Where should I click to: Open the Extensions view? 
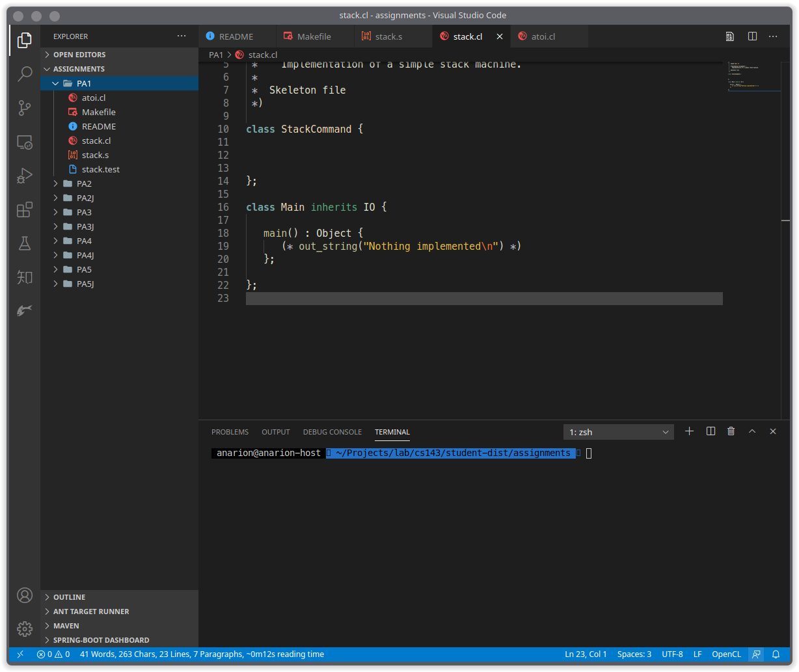(25, 209)
